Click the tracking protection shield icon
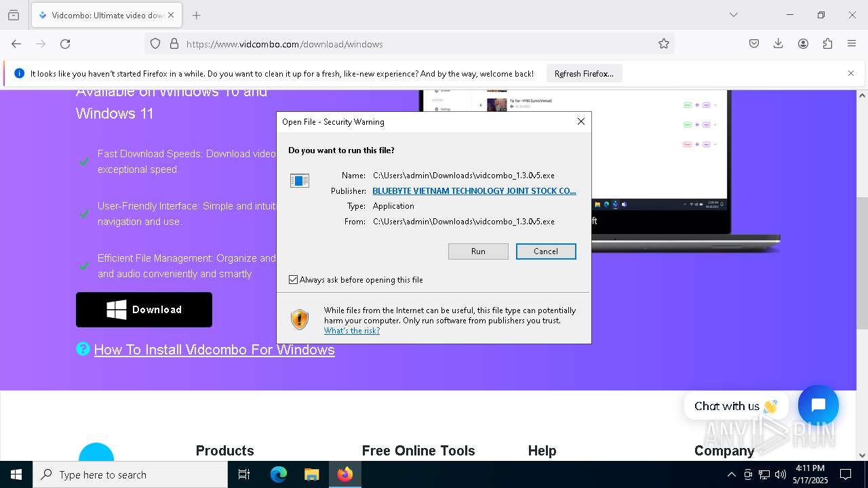The image size is (868, 488). (x=155, y=44)
